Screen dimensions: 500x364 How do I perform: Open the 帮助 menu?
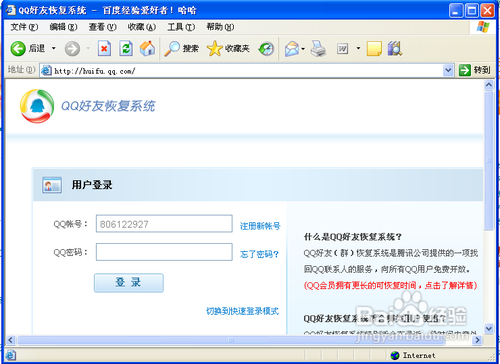(x=220, y=27)
